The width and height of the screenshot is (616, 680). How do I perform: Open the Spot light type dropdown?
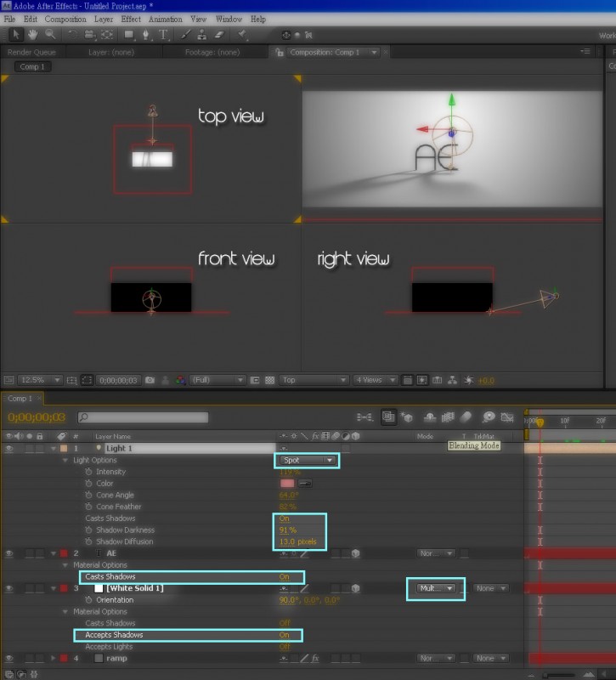tap(307, 460)
